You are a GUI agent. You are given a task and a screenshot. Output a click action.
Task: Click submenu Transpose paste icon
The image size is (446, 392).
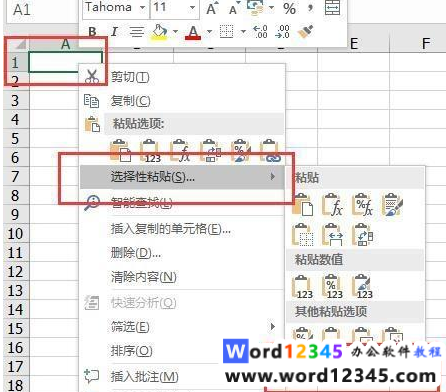[363, 235]
